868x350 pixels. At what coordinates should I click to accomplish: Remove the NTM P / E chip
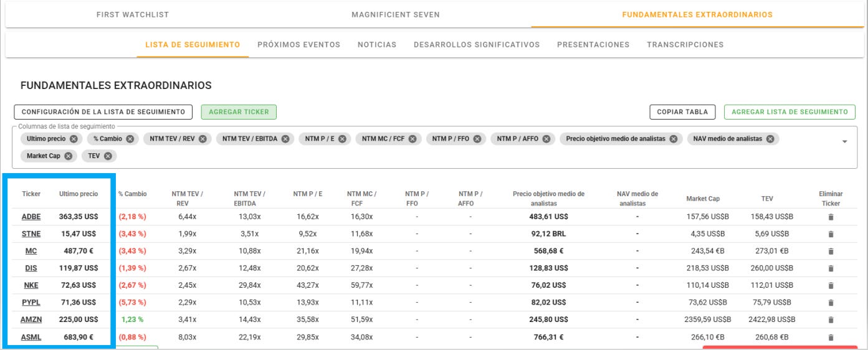pyautogui.click(x=342, y=139)
